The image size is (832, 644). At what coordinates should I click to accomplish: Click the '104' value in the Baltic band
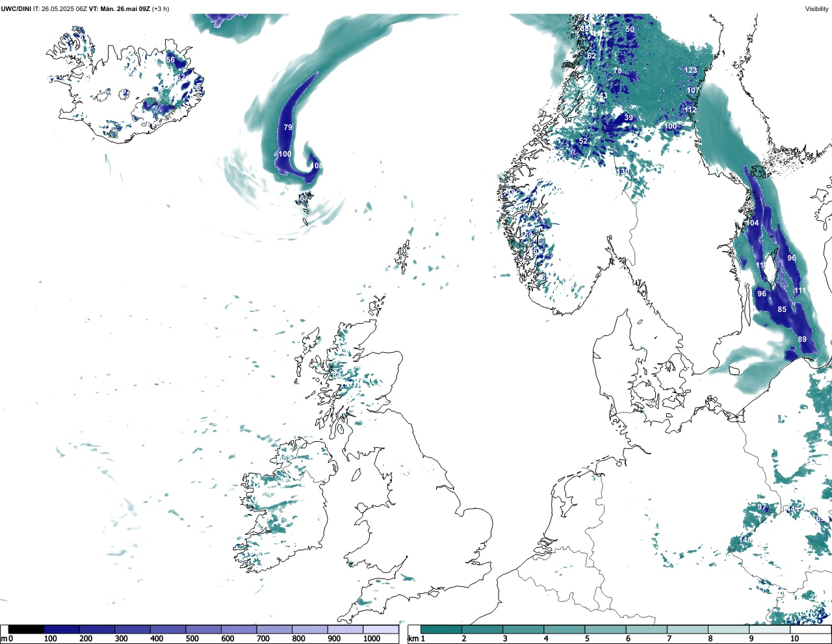click(753, 223)
